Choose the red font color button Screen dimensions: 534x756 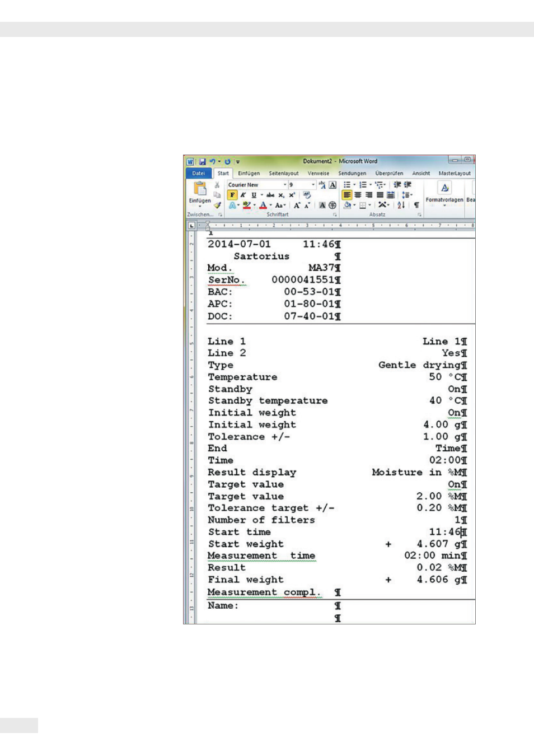pyautogui.click(x=263, y=206)
